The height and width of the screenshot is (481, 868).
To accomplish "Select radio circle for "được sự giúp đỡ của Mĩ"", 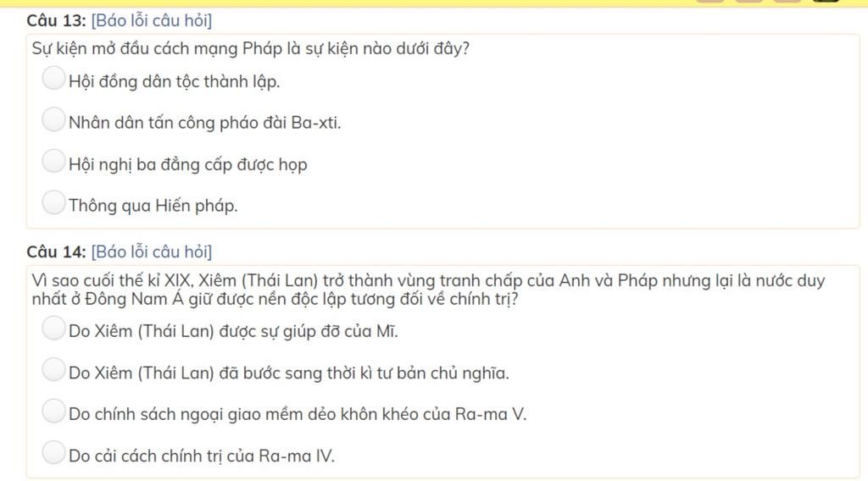I will pos(53,328).
